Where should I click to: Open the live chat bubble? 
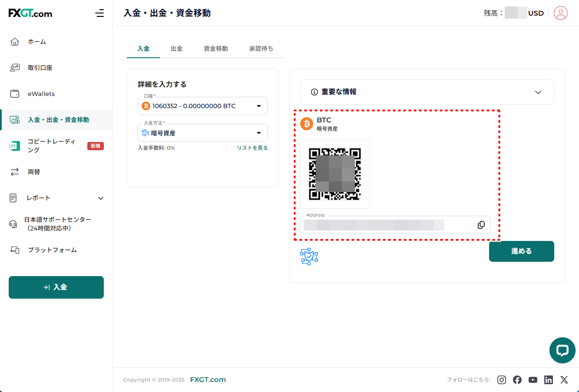pyautogui.click(x=562, y=350)
